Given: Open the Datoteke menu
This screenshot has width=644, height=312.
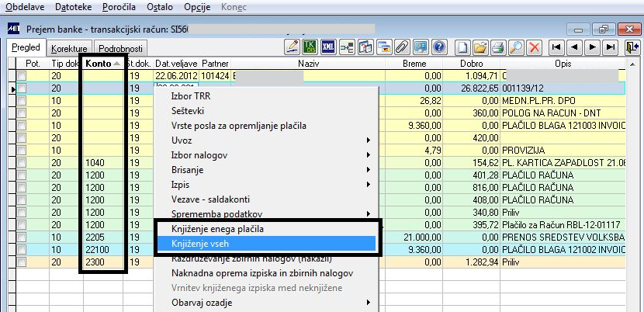Looking at the screenshot, I should tap(73, 7).
